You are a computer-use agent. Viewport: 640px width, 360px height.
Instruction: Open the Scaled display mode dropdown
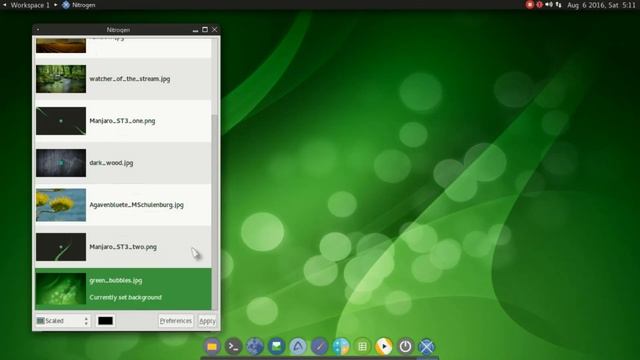coord(63,321)
